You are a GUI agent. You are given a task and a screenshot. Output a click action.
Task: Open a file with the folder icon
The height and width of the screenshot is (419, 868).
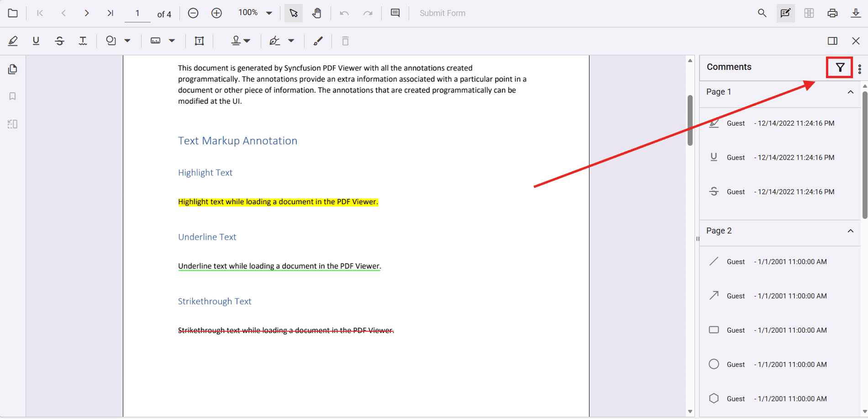click(13, 13)
